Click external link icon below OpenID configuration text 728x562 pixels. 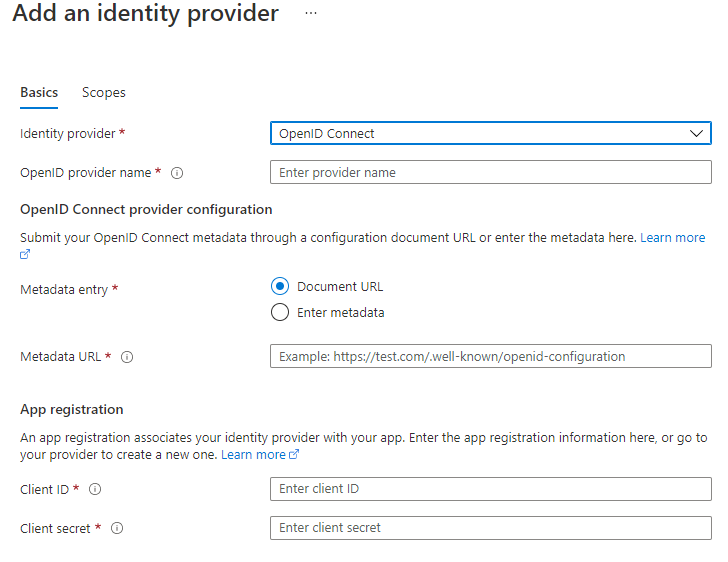pos(25,254)
